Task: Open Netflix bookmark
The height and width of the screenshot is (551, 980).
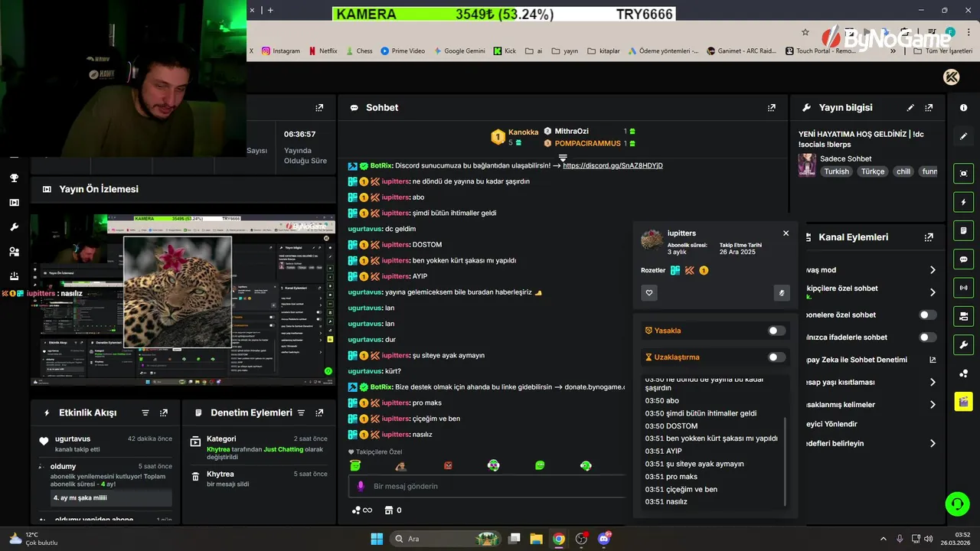Action: coord(322,51)
